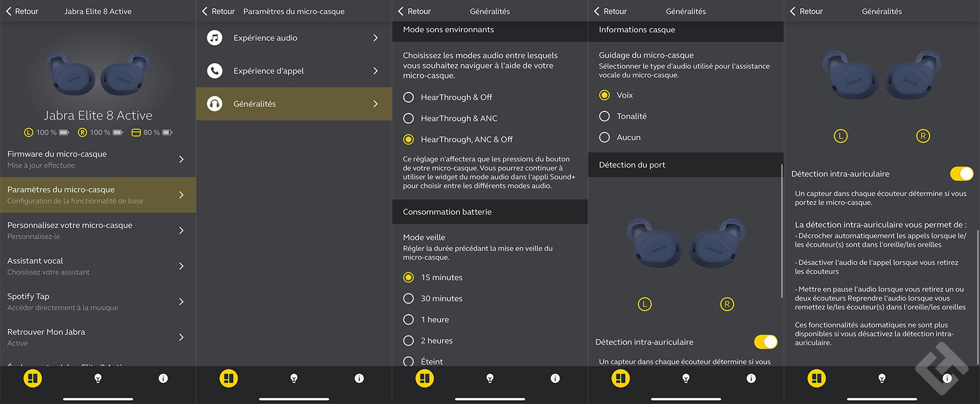Tap the info icon in Informations casque screen
This screenshot has width=980, height=404.
point(751,378)
